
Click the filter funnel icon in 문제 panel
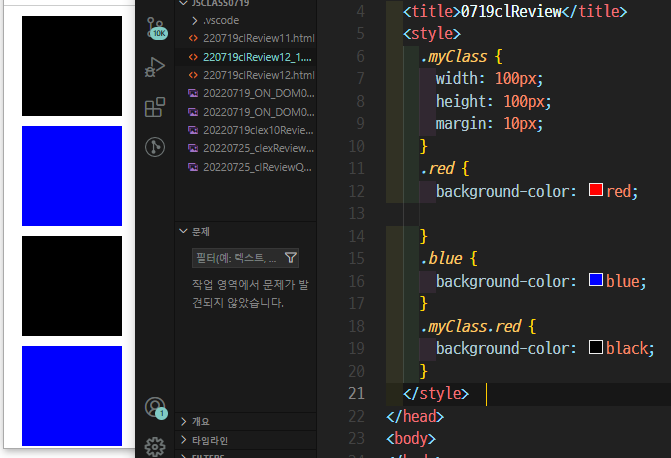pyautogui.click(x=291, y=258)
